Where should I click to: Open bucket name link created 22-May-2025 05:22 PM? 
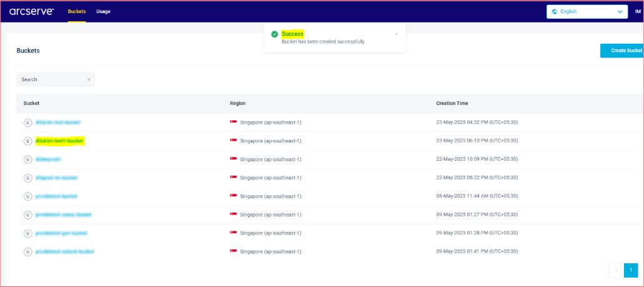57,178
